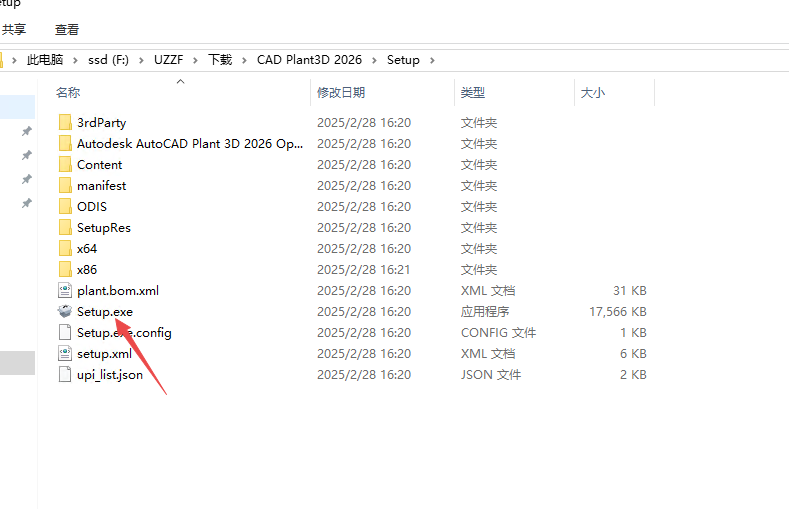Image resolution: width=789 pixels, height=509 pixels.
Task: Navigate to ssd (F:) breadcrumb
Action: (x=108, y=60)
